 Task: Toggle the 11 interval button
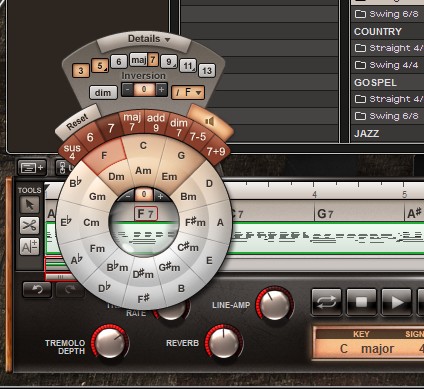point(188,66)
